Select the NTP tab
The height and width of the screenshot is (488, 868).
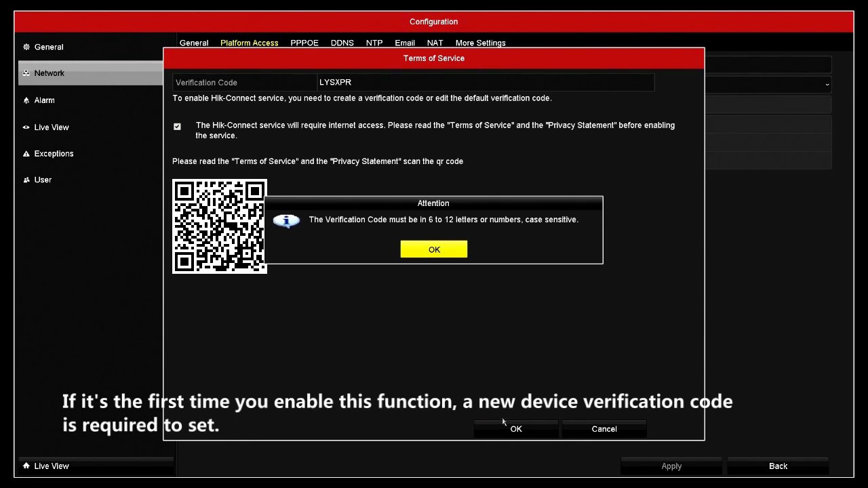374,43
